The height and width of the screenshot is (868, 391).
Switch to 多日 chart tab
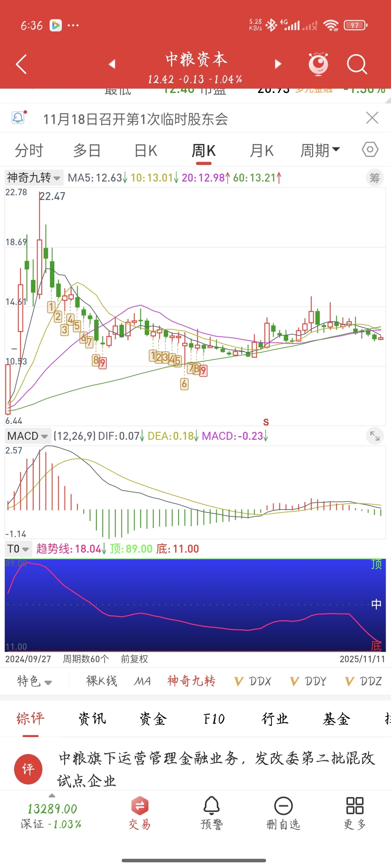[87, 150]
